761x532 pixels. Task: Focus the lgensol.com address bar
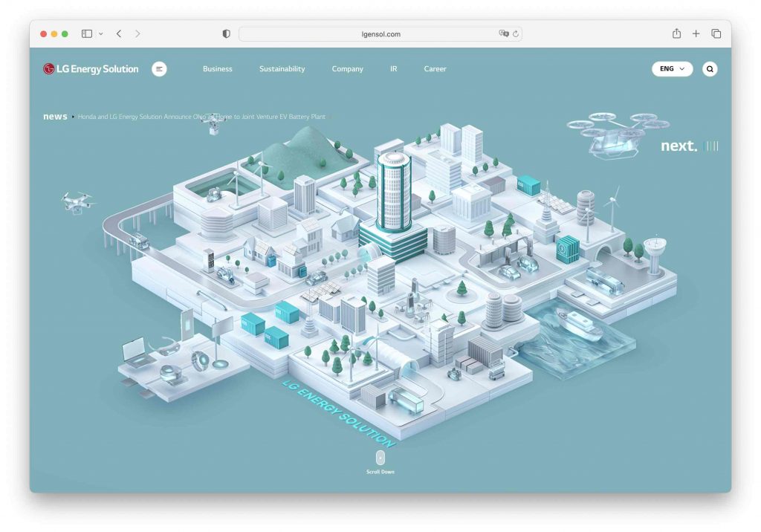click(380, 34)
